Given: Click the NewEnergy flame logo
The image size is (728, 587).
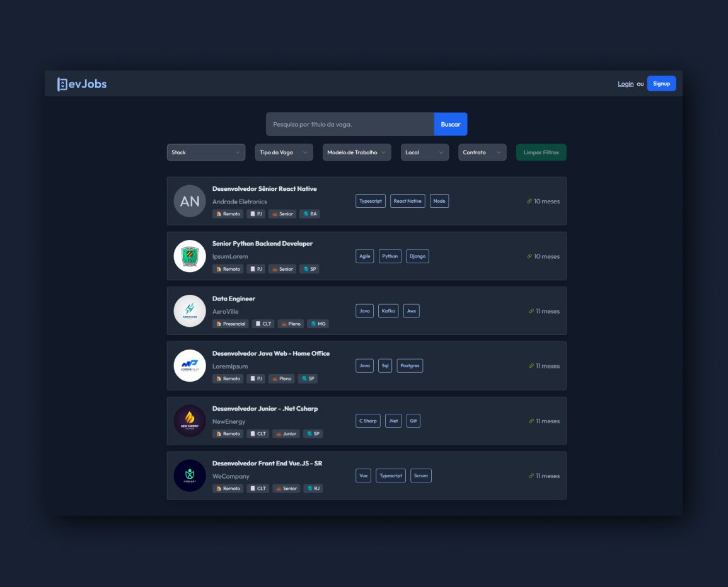Looking at the screenshot, I should (x=190, y=421).
